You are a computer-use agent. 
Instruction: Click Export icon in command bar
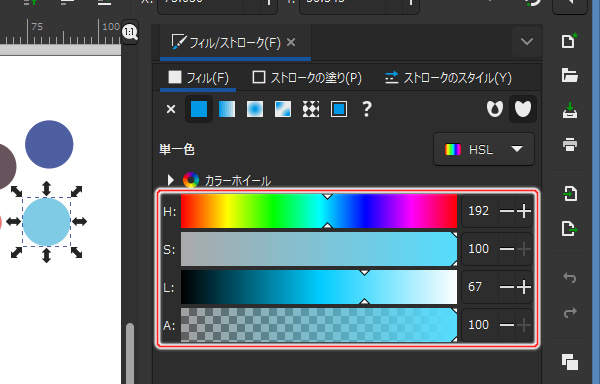(569, 228)
